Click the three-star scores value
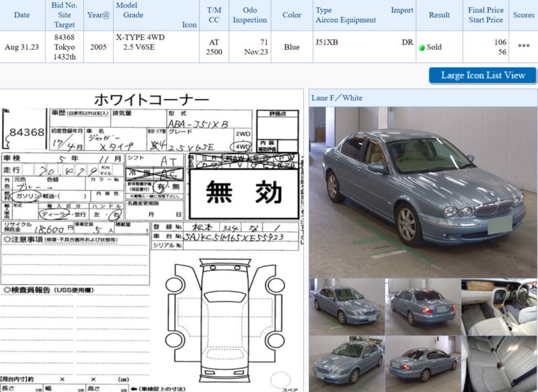The width and height of the screenshot is (538, 392). pos(523,47)
